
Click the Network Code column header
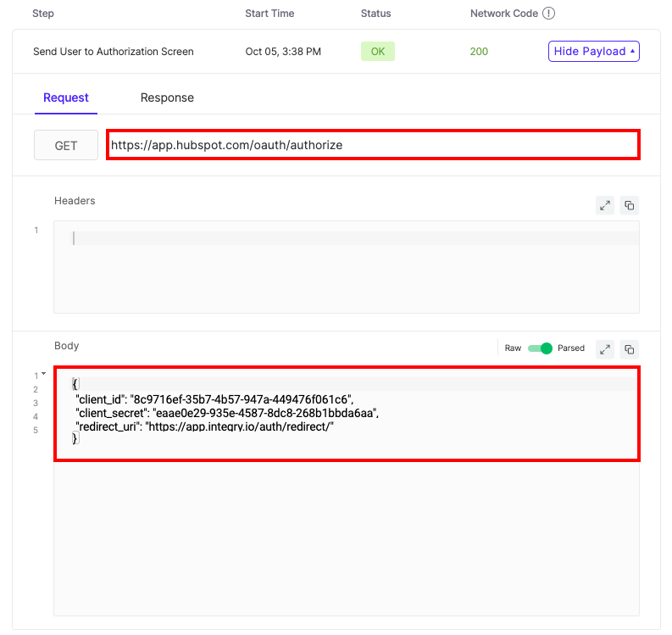point(504,14)
